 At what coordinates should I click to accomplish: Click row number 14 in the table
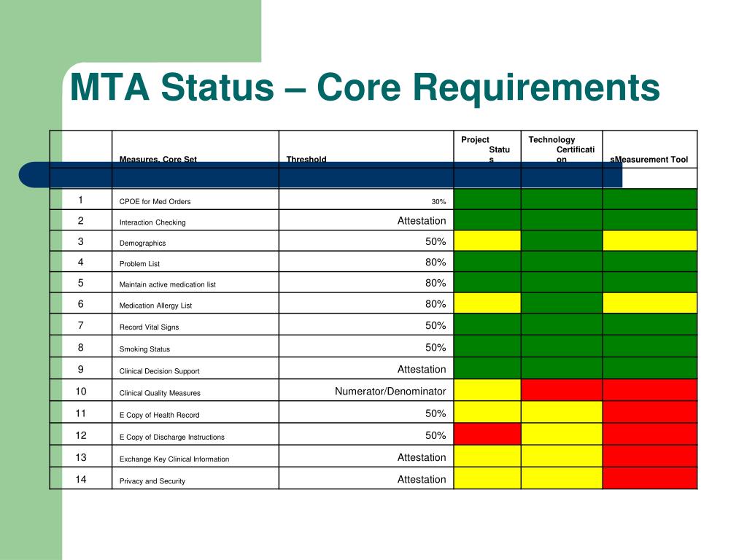80,479
